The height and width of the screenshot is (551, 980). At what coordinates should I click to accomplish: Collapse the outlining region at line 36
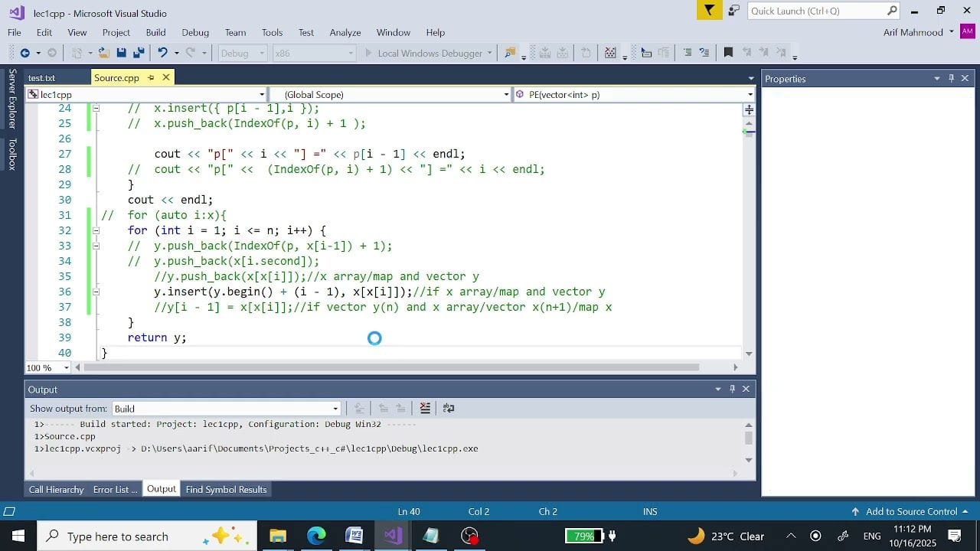click(x=96, y=292)
